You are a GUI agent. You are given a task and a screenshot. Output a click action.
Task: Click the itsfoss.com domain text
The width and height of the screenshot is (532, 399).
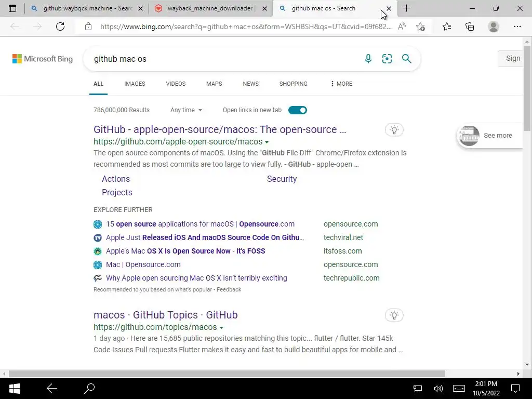pyautogui.click(x=343, y=251)
